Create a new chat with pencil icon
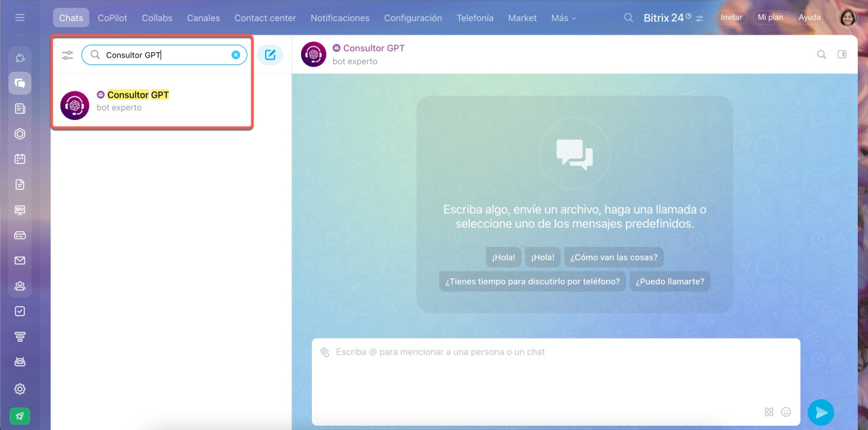The image size is (868, 430). tap(270, 55)
